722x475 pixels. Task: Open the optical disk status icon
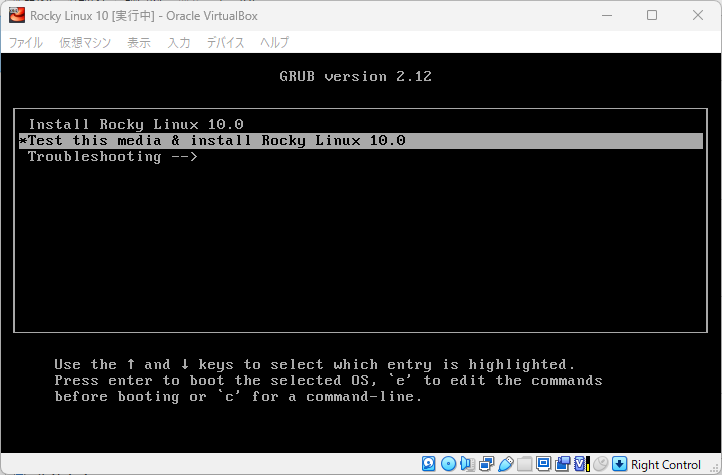[x=448, y=464]
